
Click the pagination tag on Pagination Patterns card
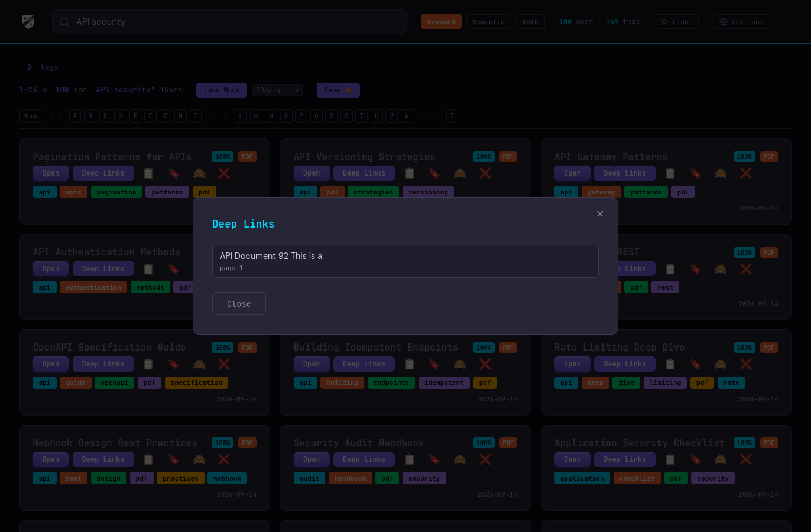click(116, 192)
